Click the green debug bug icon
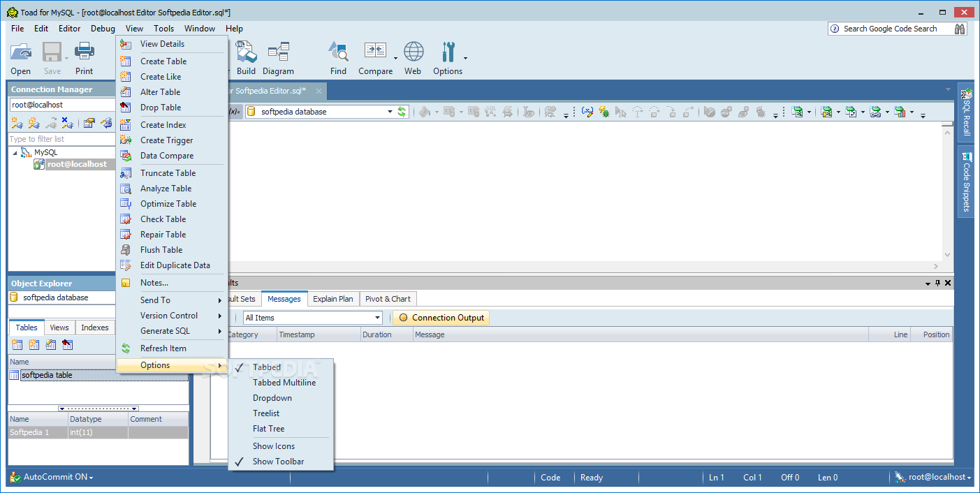Screen dimensions: 980x493 (x=604, y=112)
